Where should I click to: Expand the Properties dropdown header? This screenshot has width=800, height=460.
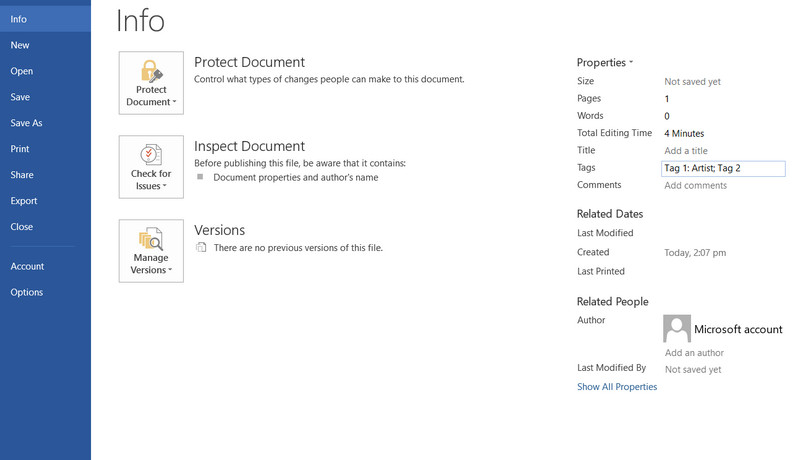point(605,62)
